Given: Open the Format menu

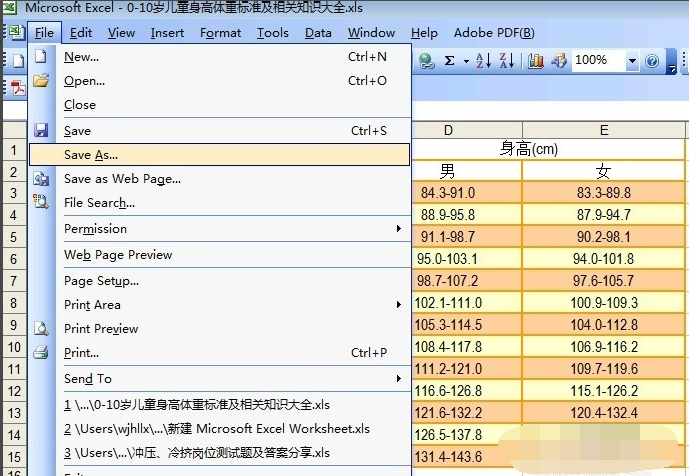Looking at the screenshot, I should pos(220,33).
